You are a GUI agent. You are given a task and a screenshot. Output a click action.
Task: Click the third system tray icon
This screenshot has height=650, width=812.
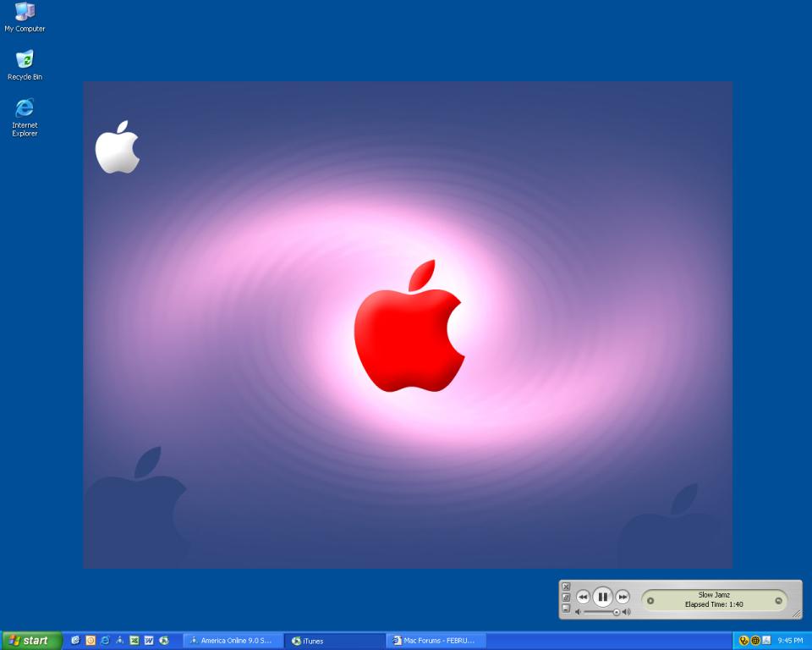coord(766,641)
